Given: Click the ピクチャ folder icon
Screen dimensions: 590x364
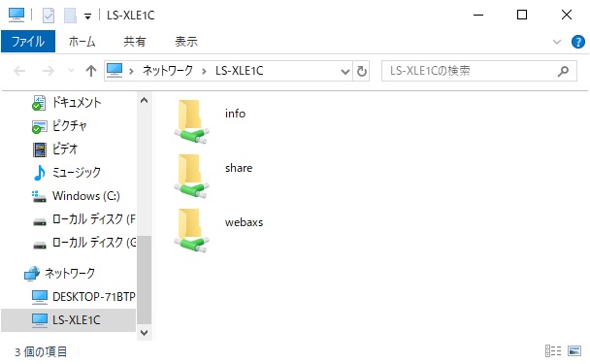Looking at the screenshot, I should (x=39, y=126).
